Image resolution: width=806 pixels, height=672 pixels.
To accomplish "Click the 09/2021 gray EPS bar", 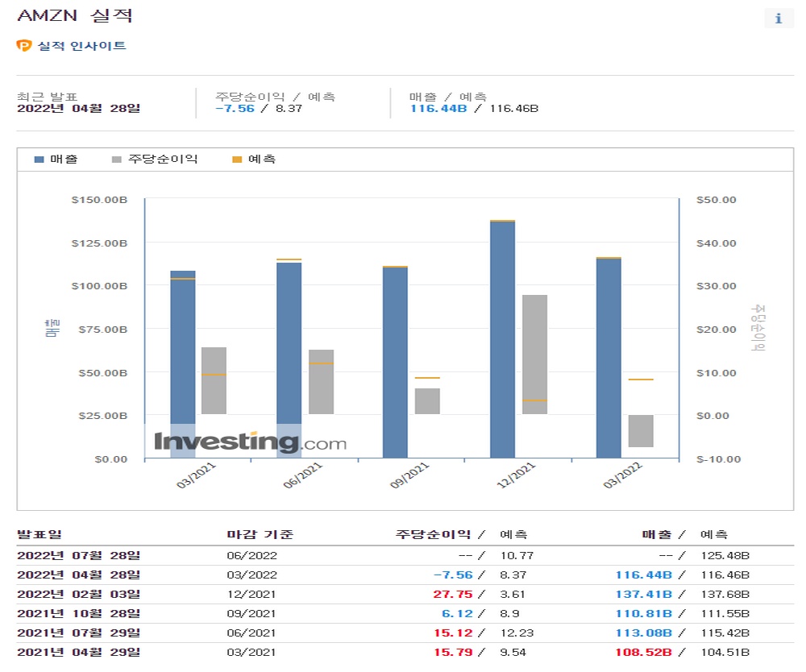I will [427, 400].
